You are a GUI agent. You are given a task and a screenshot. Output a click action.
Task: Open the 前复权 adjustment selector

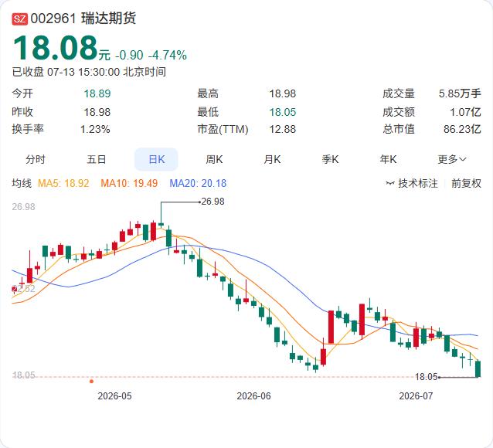[x=466, y=183]
